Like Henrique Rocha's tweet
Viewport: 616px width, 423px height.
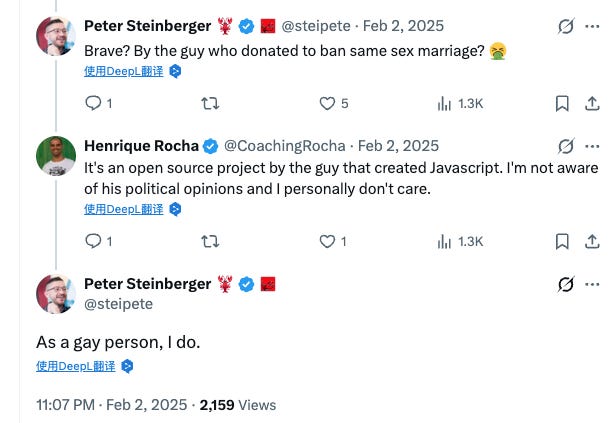326,241
